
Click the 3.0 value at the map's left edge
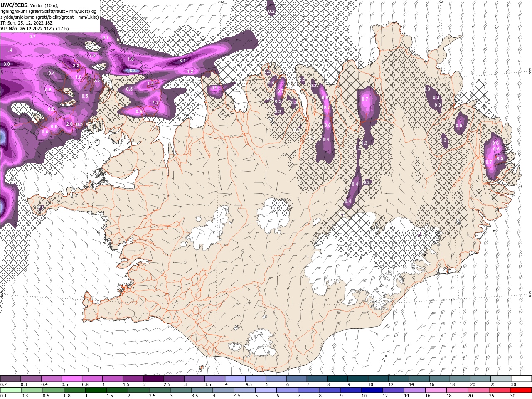7,64
